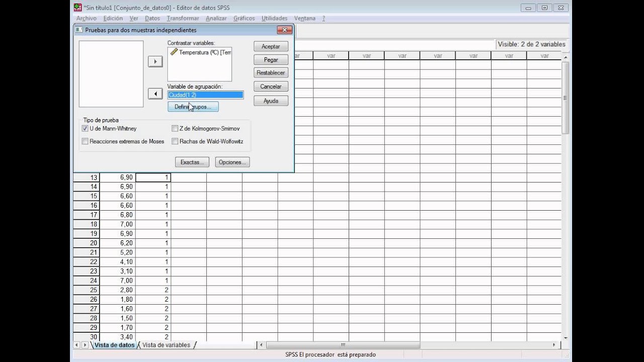The width and height of the screenshot is (644, 362).
Task: Click horizontal scrollbar left arrow
Action: coord(262,345)
